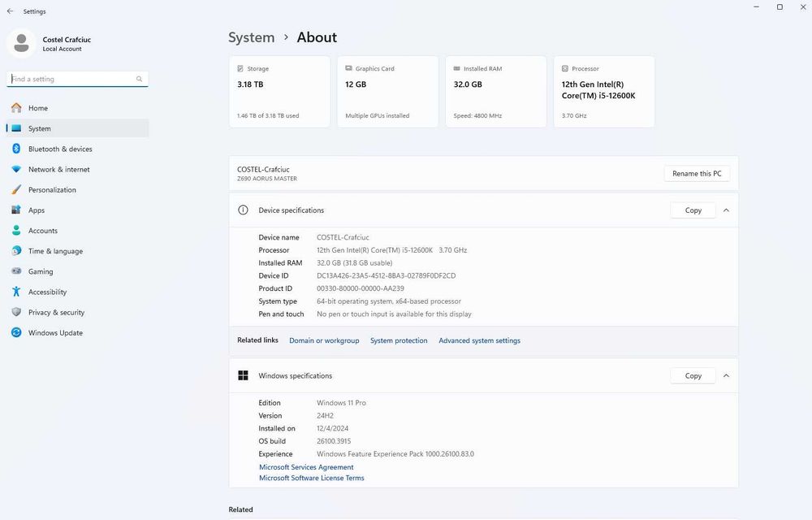Open the Microsoft Services Agreement link
812x520 pixels.
click(x=306, y=467)
